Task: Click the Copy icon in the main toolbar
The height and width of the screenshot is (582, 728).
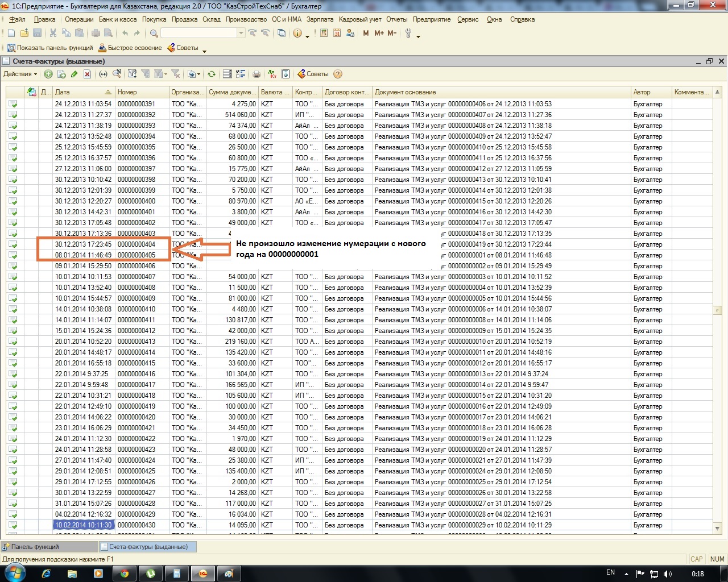Action: (66, 33)
